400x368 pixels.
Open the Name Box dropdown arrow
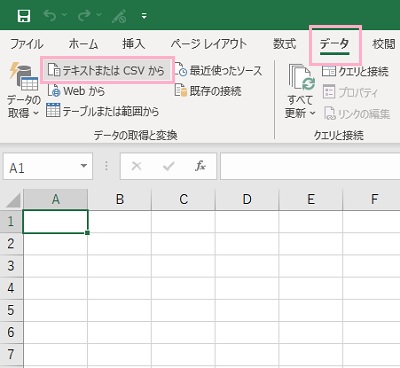coord(84,166)
